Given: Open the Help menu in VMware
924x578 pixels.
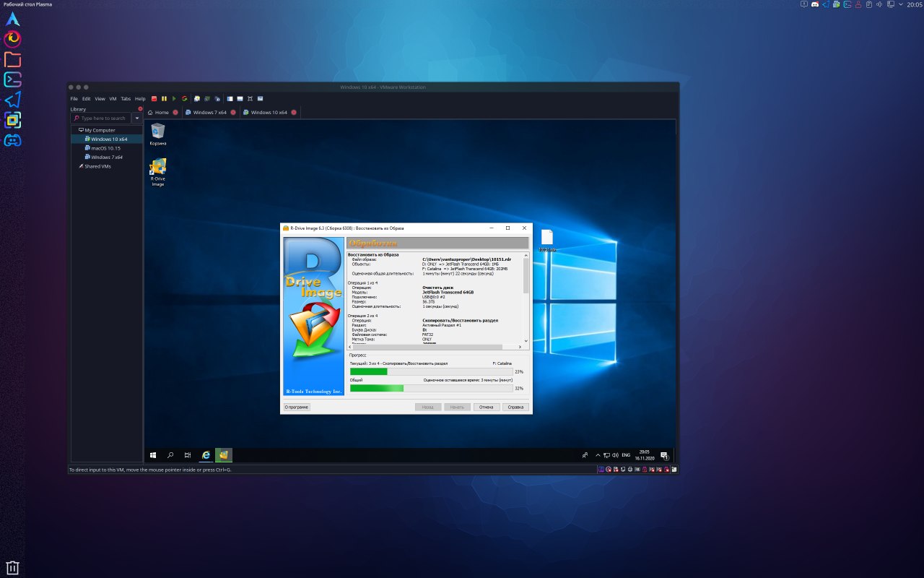Looking at the screenshot, I should click(140, 98).
